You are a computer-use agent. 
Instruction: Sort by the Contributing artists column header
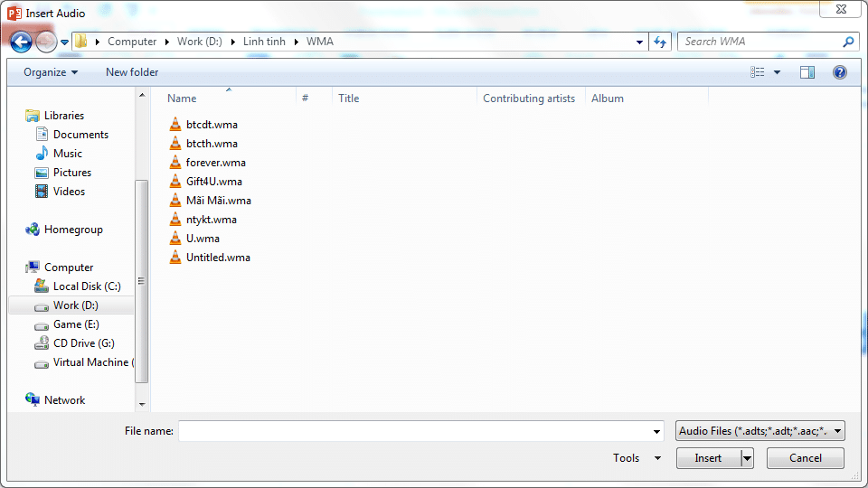(531, 98)
